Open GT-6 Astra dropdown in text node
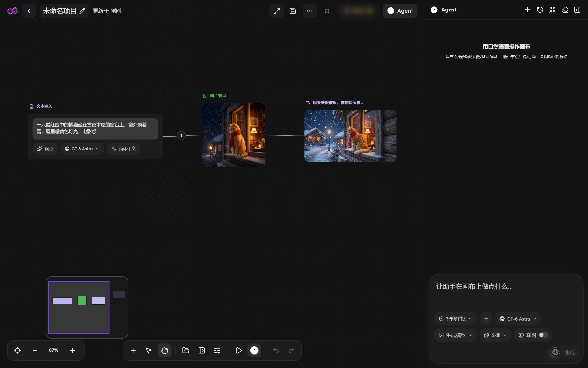588x368 pixels. coord(82,149)
